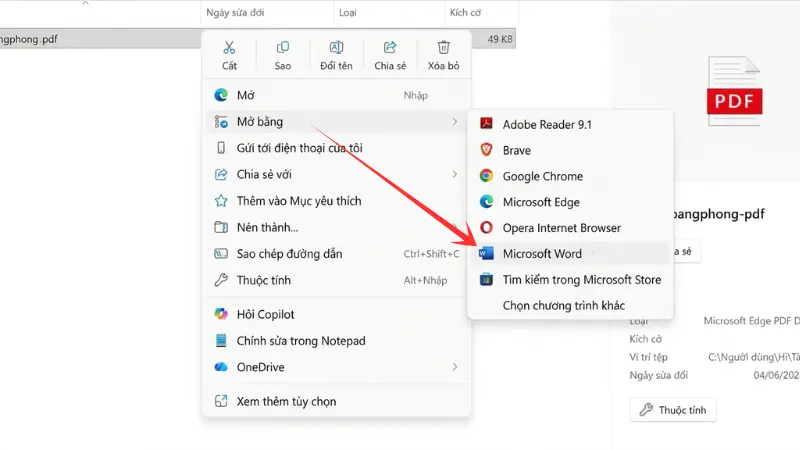Image resolution: width=800 pixels, height=450 pixels.
Task: Choose Chỉnh sửa trong Notepad
Action: point(336,340)
